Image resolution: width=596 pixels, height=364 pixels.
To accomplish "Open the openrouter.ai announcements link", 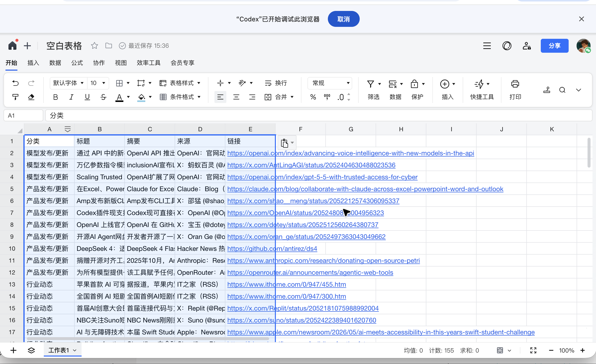I will tap(310, 273).
